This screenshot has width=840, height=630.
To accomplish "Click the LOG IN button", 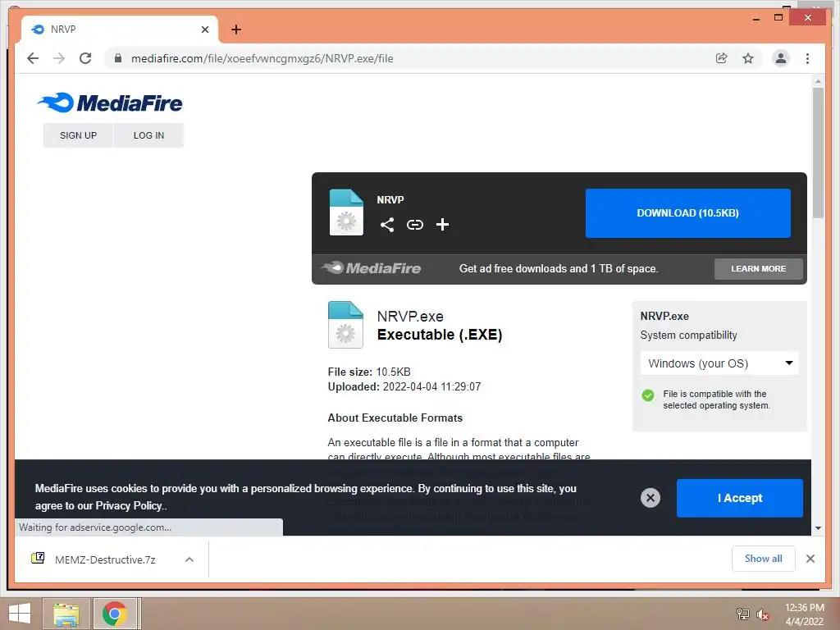I will click(x=148, y=135).
